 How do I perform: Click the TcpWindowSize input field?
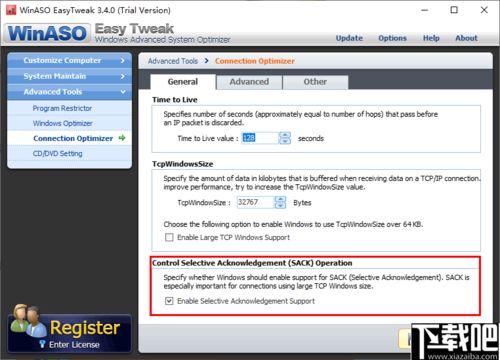point(255,202)
